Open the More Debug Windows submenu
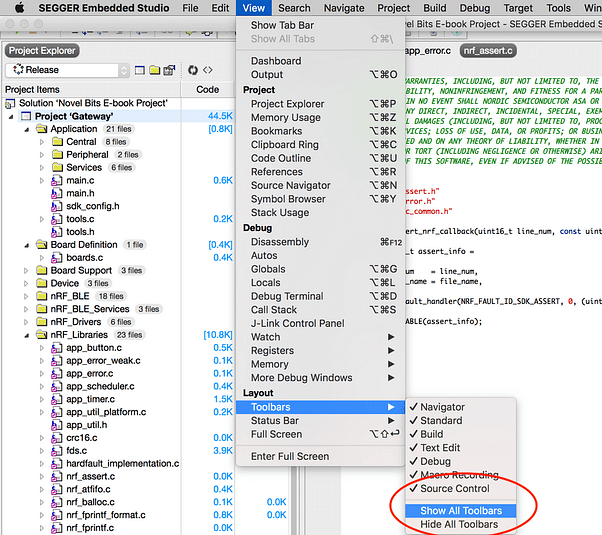This screenshot has width=602, height=535. [x=320, y=378]
